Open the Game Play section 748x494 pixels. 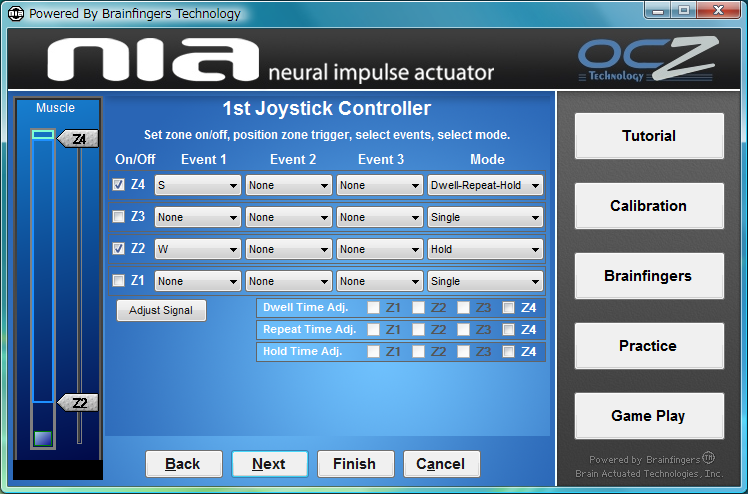pos(649,416)
